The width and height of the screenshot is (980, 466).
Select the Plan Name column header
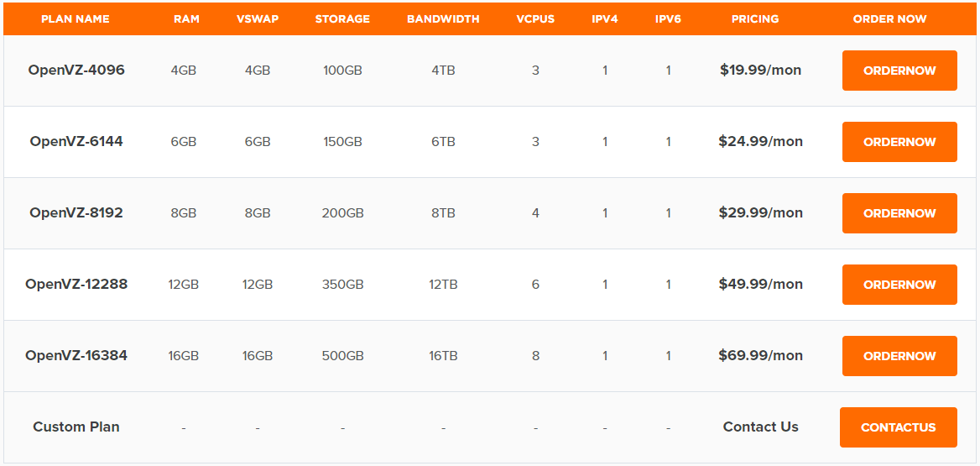[x=76, y=18]
